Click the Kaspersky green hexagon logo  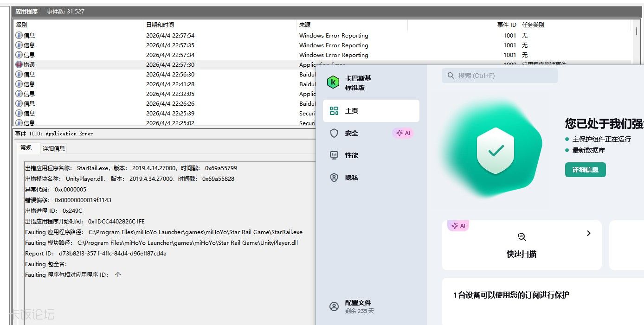coord(333,82)
